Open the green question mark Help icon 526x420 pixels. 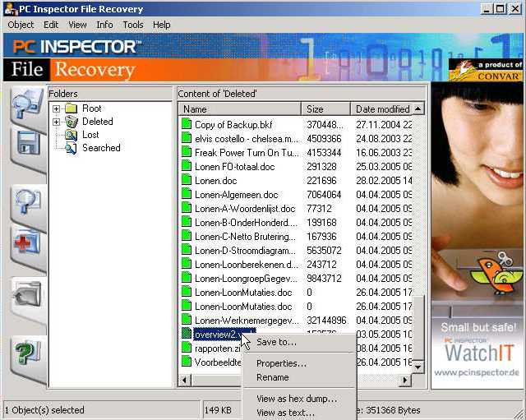[x=27, y=353]
